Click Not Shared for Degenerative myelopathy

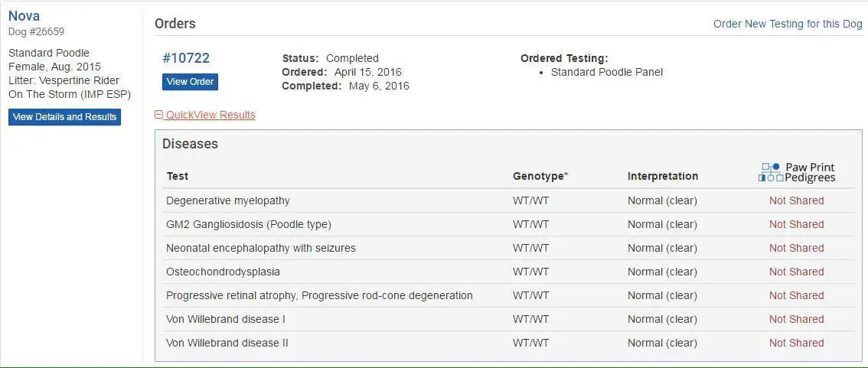(x=797, y=200)
